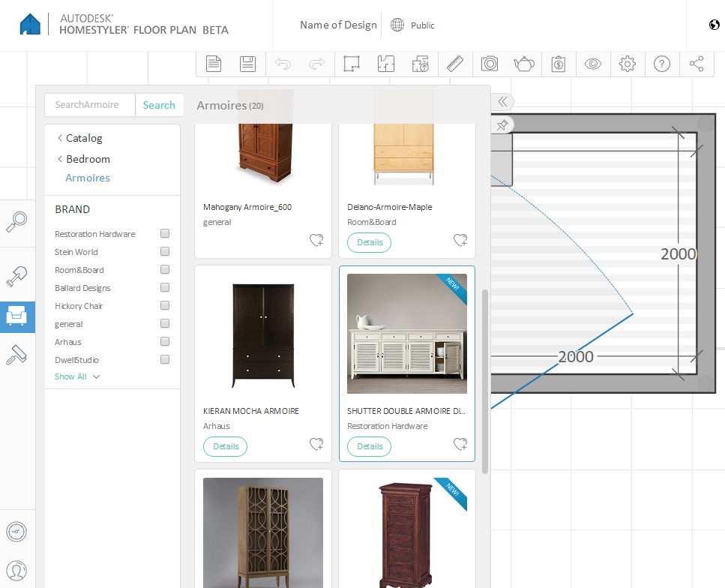Select the paint roller tool in sidebar
The height and width of the screenshot is (588, 725).
16,355
